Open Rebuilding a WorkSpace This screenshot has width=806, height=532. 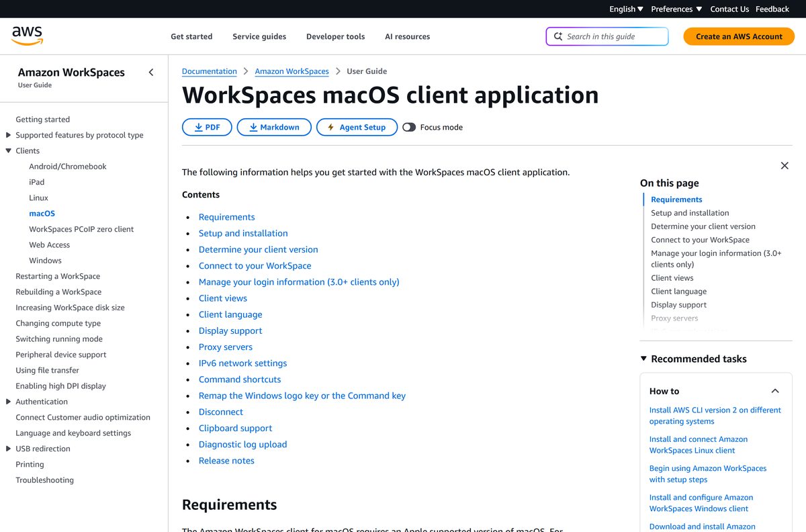pos(58,292)
